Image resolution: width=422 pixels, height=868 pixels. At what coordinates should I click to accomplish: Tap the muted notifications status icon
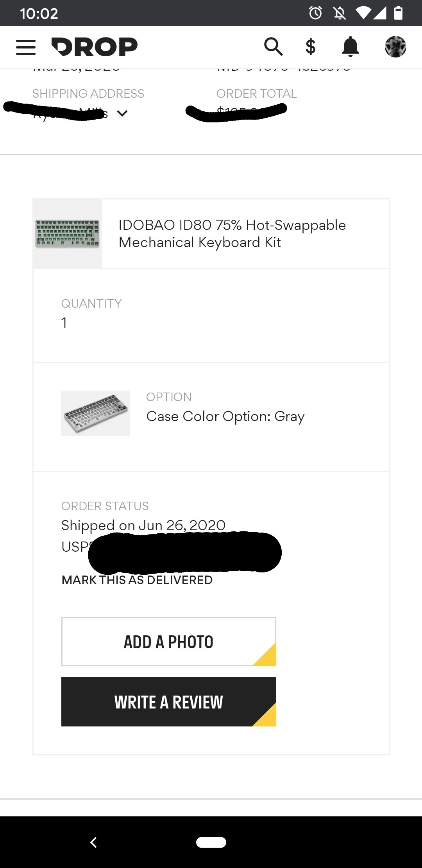tap(340, 13)
